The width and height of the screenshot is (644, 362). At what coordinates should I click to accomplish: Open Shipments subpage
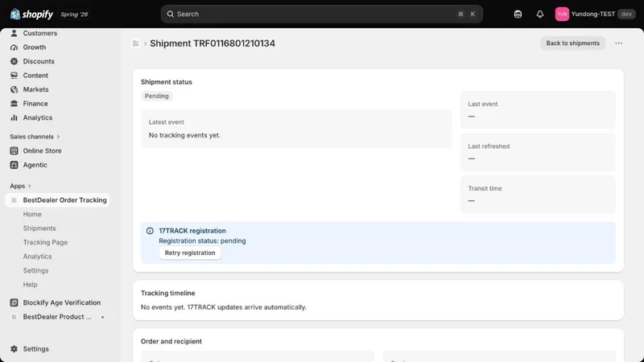click(x=39, y=228)
